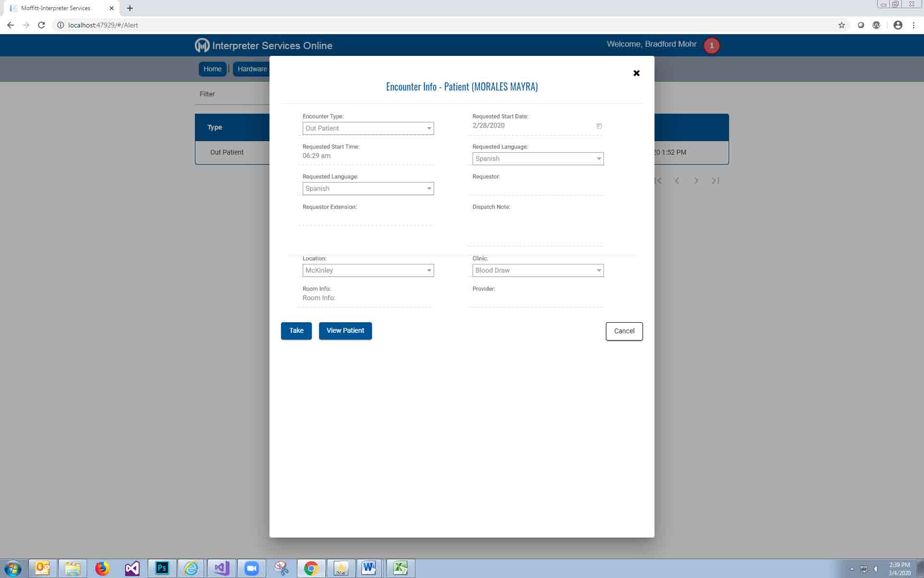Bookmark this page with star icon

point(841,25)
